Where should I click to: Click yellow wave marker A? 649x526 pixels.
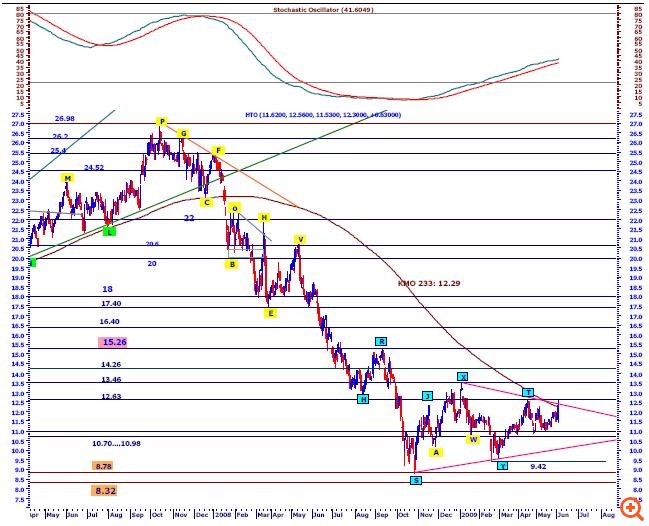pyautogui.click(x=436, y=452)
